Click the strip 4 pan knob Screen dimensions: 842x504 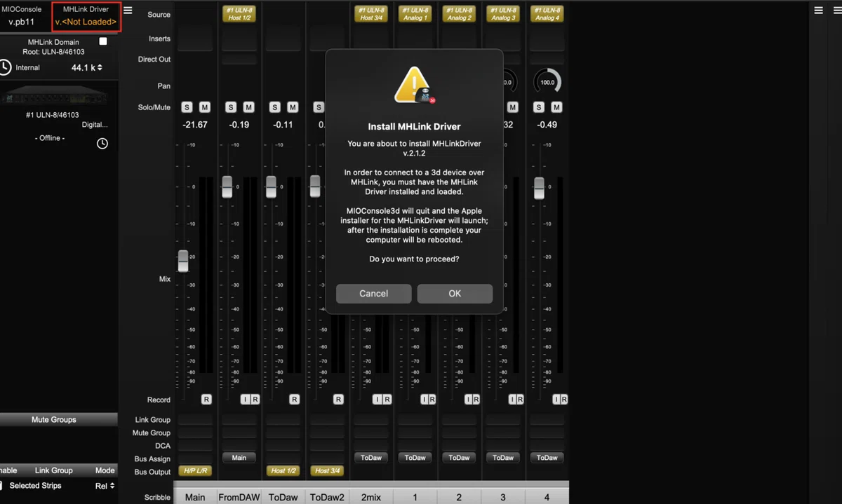point(547,82)
